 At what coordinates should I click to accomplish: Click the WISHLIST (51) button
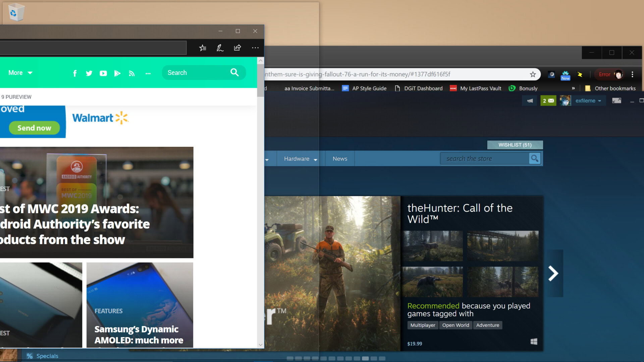[x=515, y=145]
